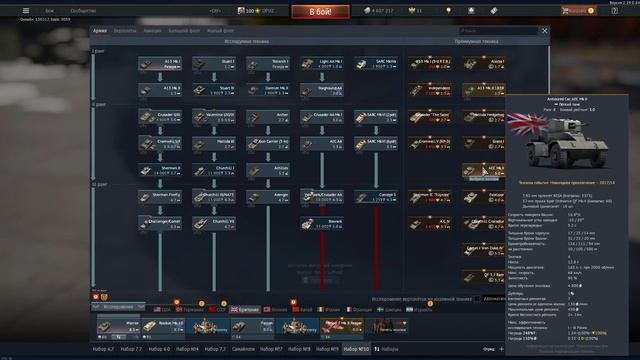
Task: Select the Avenger tank destroyer
Action: click(x=268, y=197)
